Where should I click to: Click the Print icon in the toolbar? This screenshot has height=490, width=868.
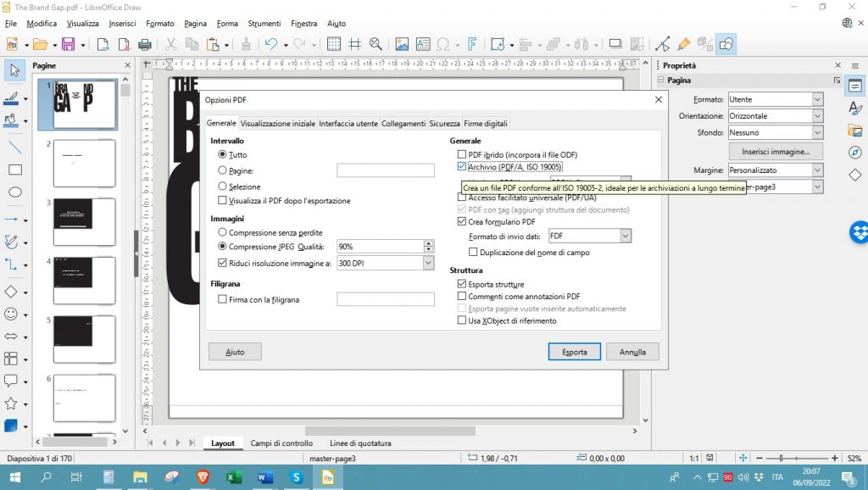coord(144,44)
